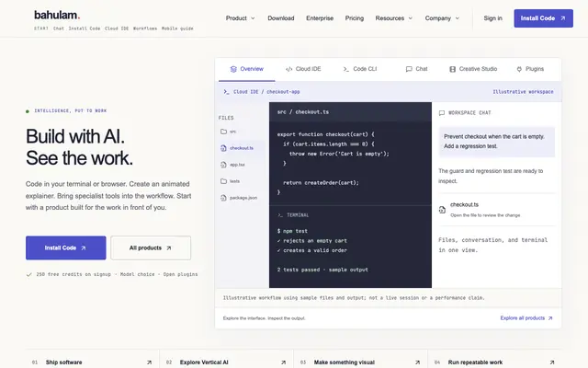
Task: Click the Overview layers icon
Action: pos(233,69)
